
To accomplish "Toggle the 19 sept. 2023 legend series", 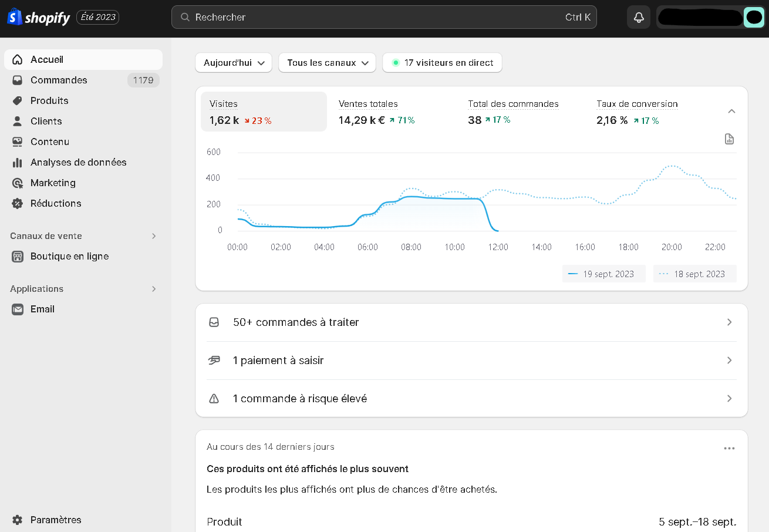I will pyautogui.click(x=603, y=274).
